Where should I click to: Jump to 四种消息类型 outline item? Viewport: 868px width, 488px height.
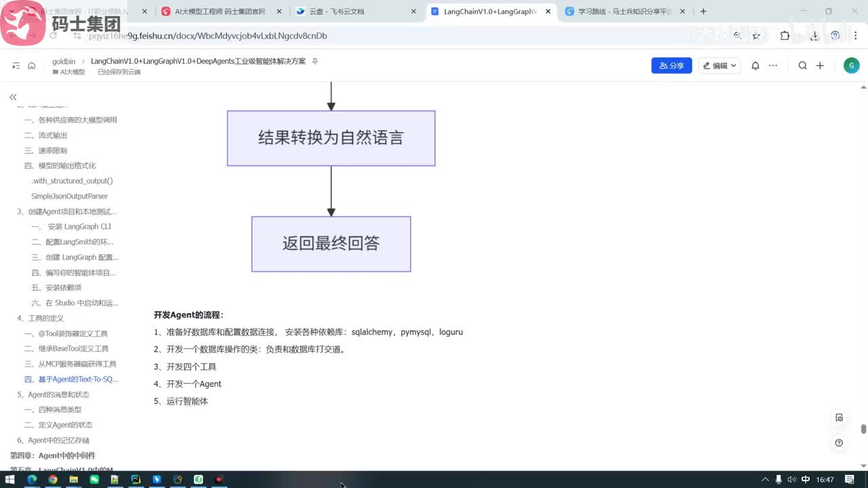point(53,409)
